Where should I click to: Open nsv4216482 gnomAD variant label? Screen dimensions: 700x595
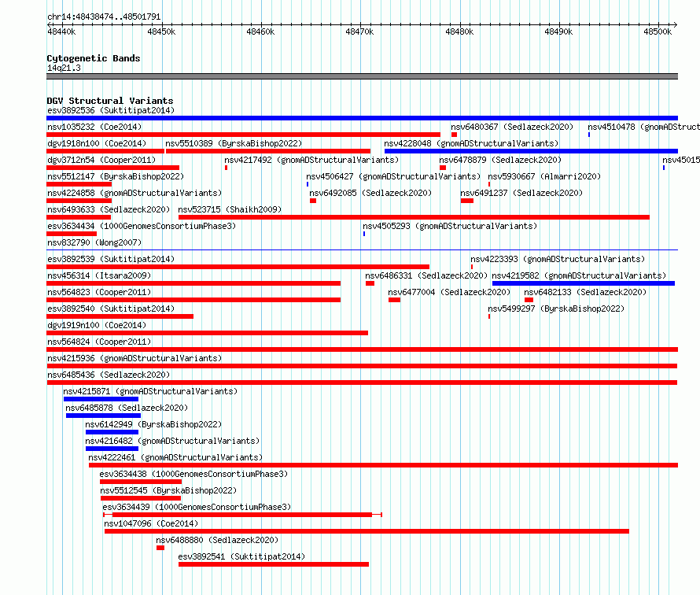(x=172, y=441)
